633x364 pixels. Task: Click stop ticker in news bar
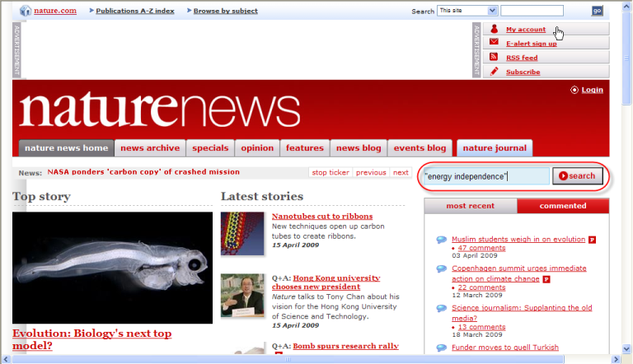(331, 173)
